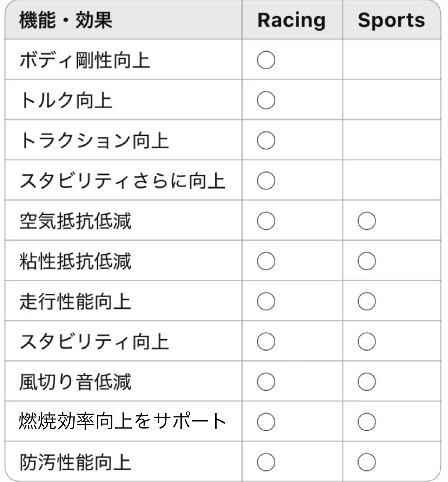Click the Racing column header

pos(291,21)
